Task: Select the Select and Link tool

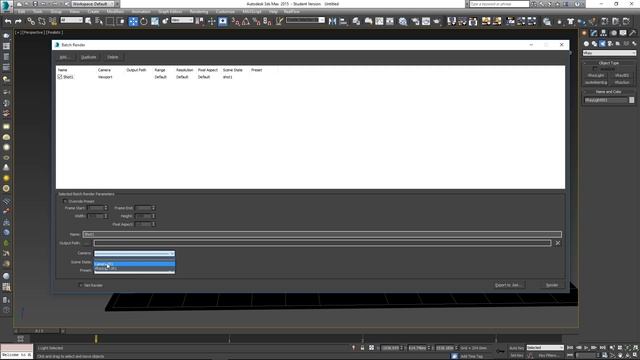Action: pos(31,21)
